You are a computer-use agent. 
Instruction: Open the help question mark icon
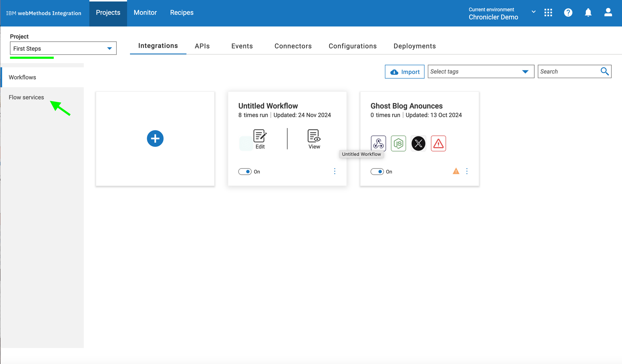coord(568,13)
